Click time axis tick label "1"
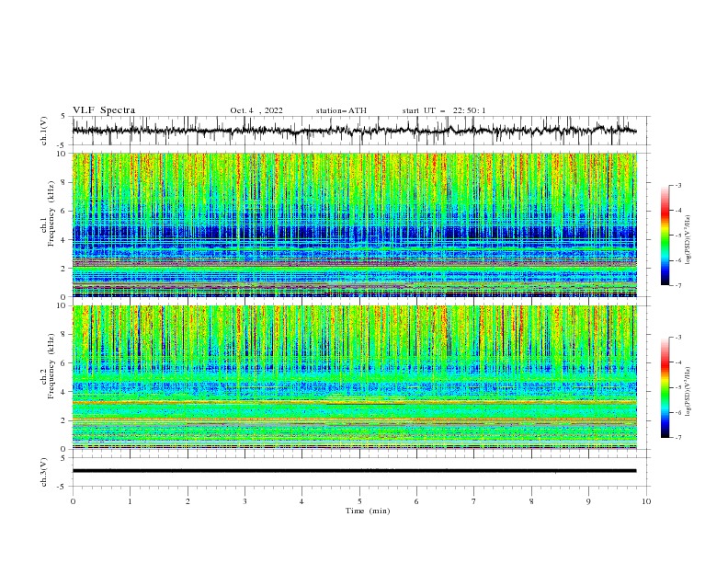 pos(130,501)
